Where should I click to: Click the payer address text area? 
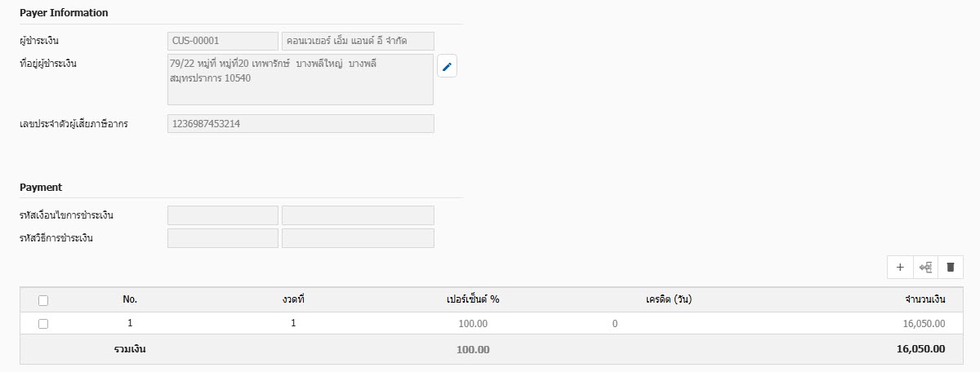tap(301, 80)
